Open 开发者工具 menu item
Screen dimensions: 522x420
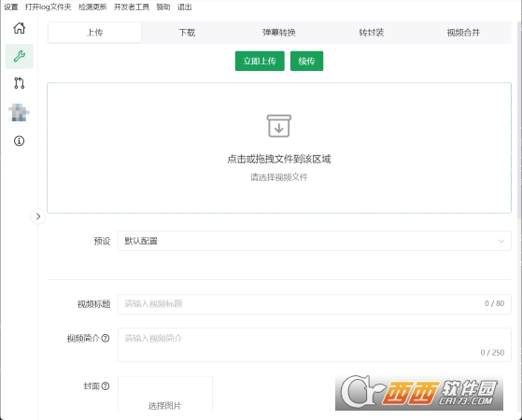pyautogui.click(x=132, y=7)
